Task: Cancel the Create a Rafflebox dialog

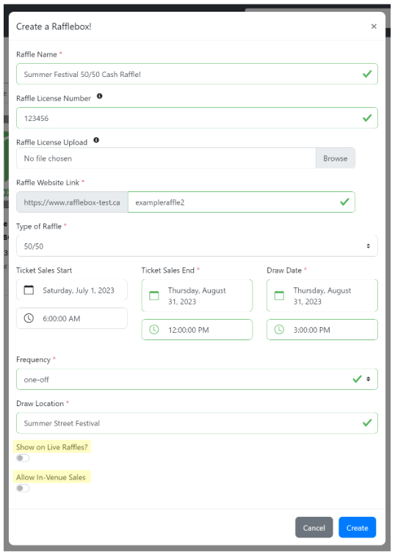Action: pyautogui.click(x=314, y=527)
